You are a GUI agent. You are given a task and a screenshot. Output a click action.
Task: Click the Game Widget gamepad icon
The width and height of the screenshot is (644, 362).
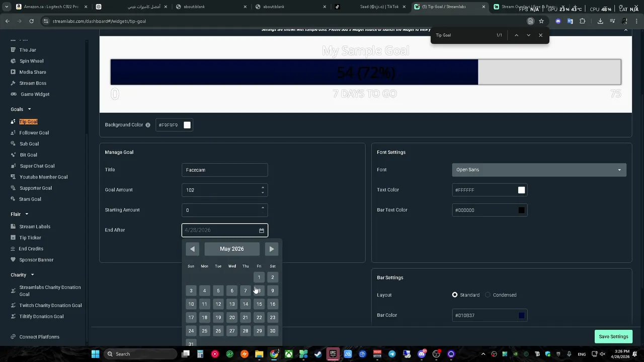pos(14,94)
